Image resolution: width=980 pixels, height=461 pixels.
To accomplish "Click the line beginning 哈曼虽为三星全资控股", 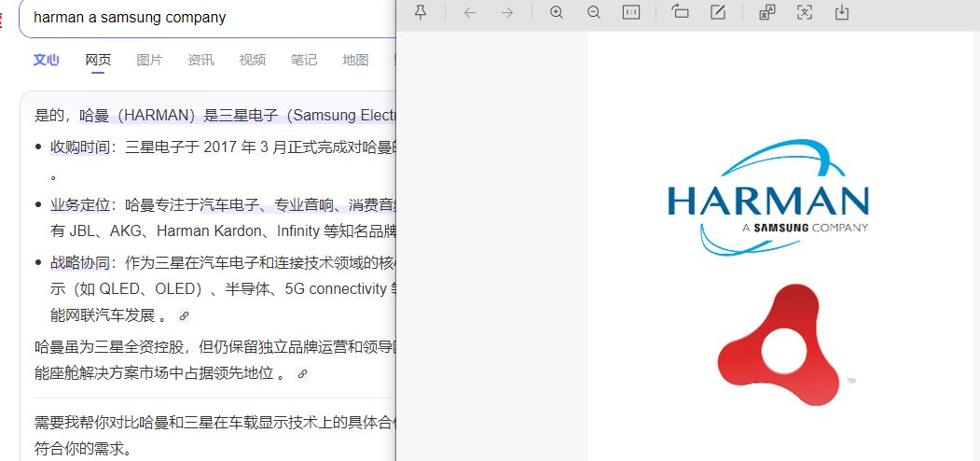I will click(215, 346).
